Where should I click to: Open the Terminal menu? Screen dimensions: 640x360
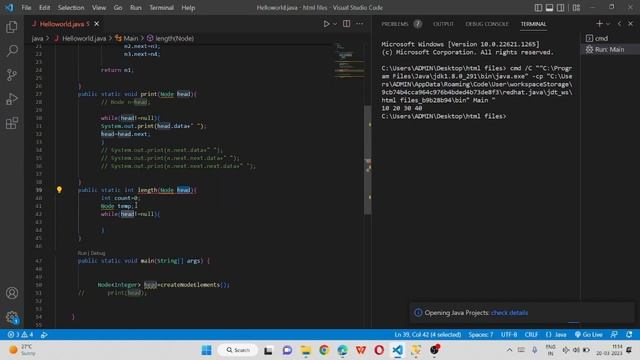[x=161, y=8]
